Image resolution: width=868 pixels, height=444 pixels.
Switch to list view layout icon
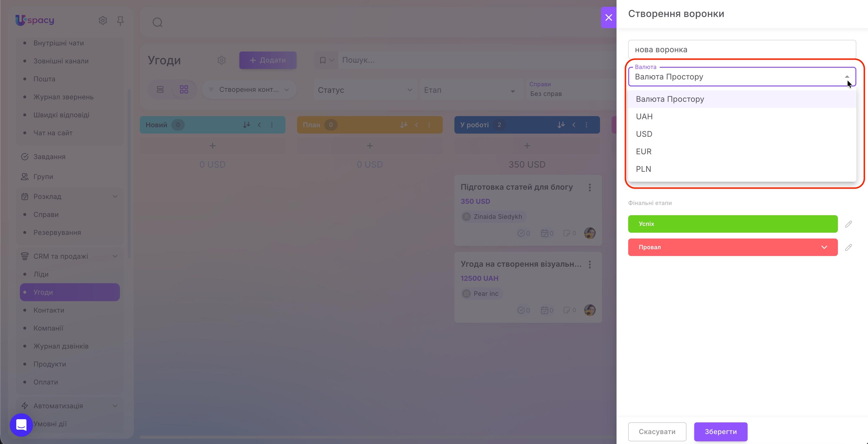tap(160, 89)
